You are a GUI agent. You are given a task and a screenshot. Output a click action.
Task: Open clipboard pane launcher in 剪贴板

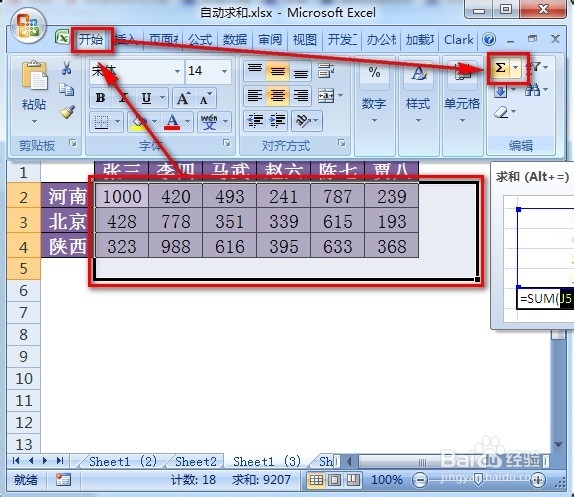(x=73, y=143)
